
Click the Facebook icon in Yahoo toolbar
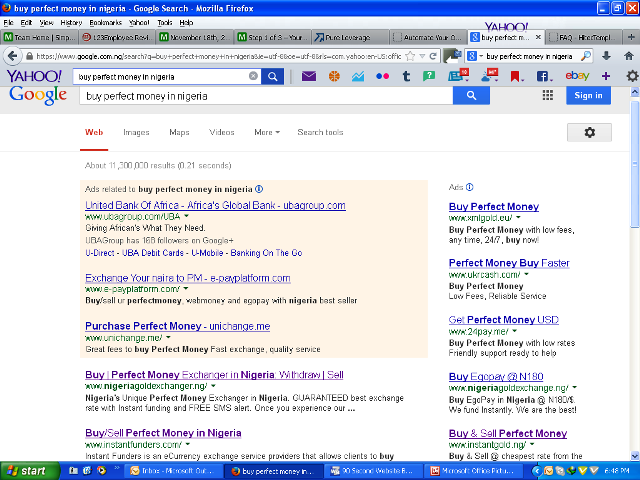tap(544, 76)
